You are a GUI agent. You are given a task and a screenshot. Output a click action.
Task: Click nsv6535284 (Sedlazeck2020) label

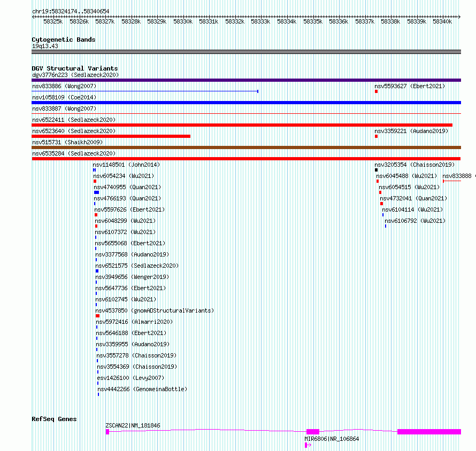[x=74, y=153]
